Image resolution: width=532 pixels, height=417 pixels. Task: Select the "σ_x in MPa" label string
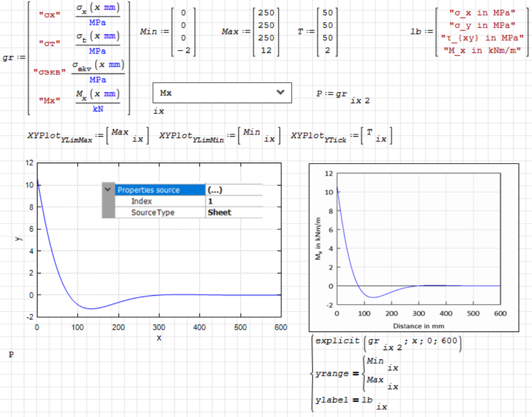[x=482, y=13]
